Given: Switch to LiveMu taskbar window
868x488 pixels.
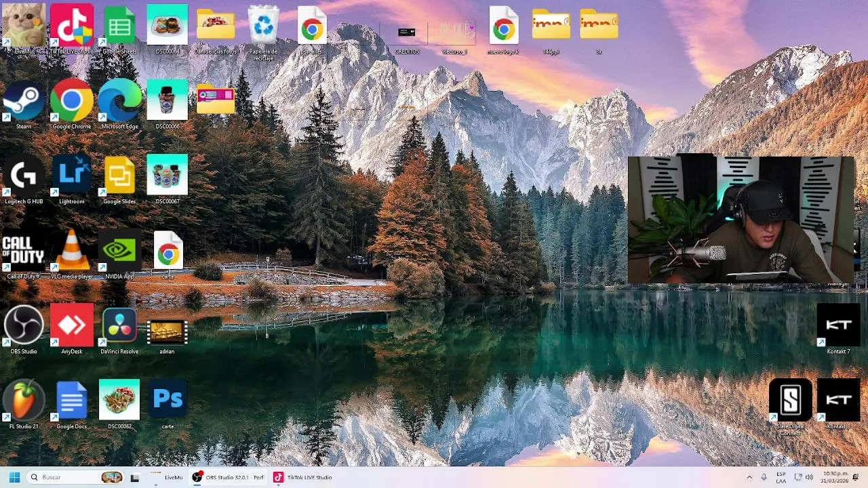Looking at the screenshot, I should pos(167,477).
